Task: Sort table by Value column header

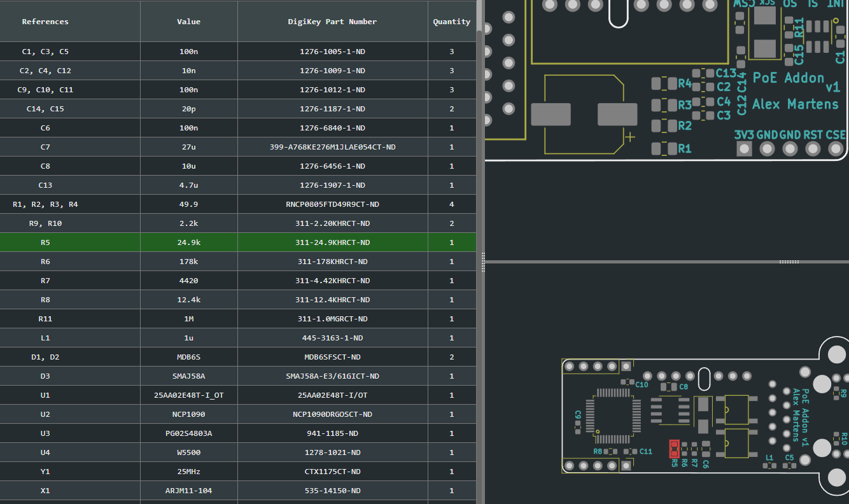Action: tap(188, 22)
